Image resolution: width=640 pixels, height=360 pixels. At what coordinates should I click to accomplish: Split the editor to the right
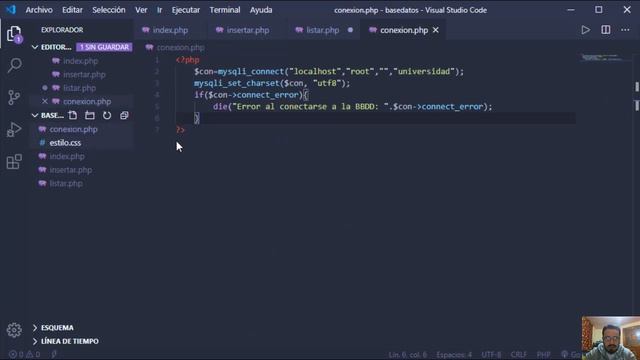click(606, 30)
